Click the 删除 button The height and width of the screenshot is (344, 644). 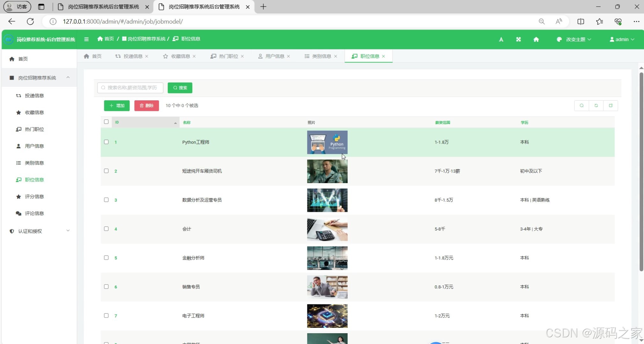[146, 105]
